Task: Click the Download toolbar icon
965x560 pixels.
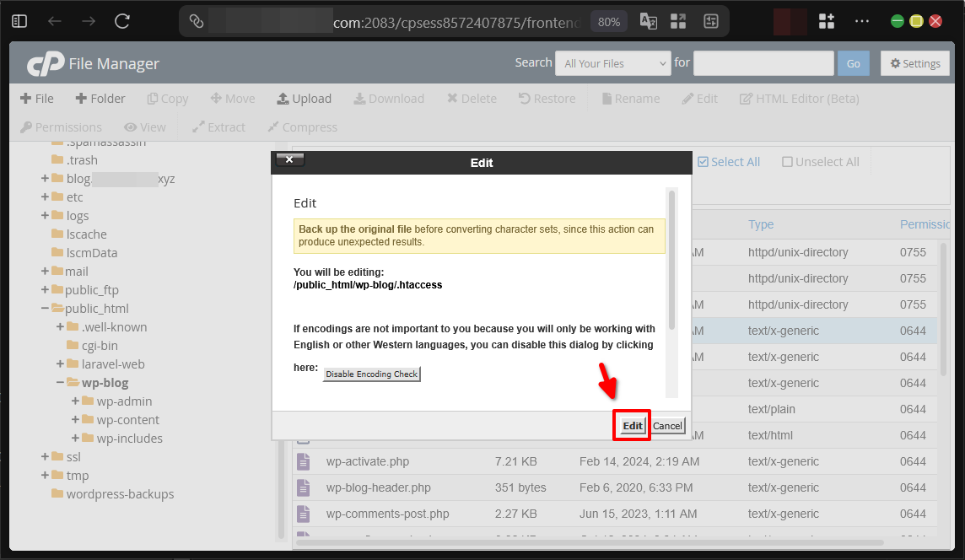Action: point(389,99)
